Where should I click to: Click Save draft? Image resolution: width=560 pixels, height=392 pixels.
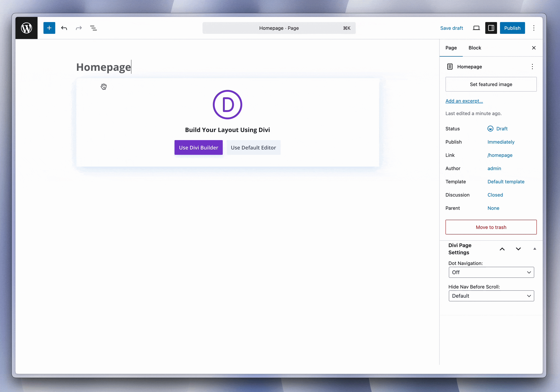451,28
